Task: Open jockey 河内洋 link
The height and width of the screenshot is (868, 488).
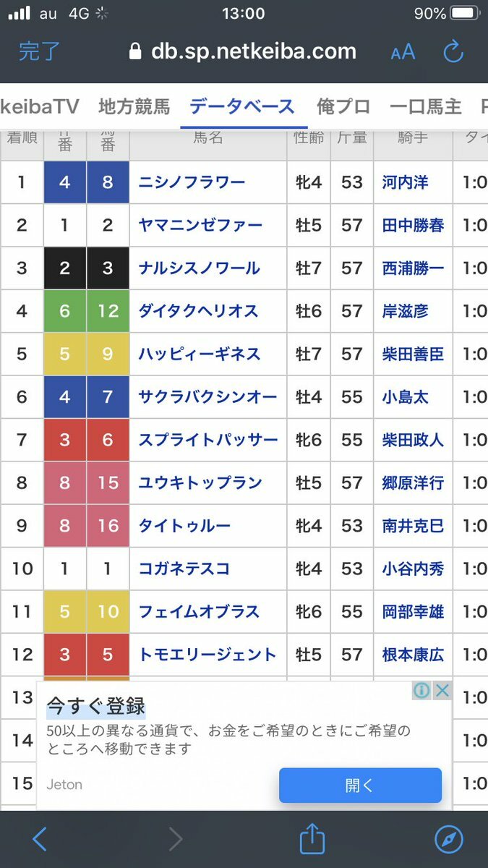Action: point(406,182)
